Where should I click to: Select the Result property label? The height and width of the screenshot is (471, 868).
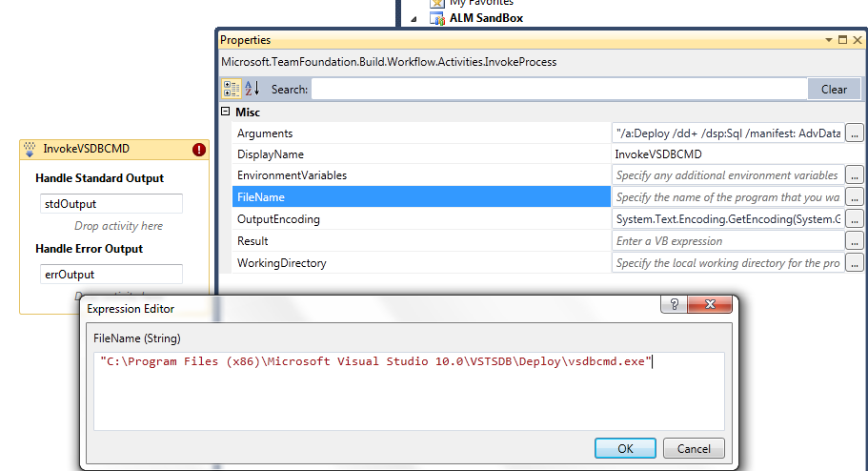click(x=252, y=241)
